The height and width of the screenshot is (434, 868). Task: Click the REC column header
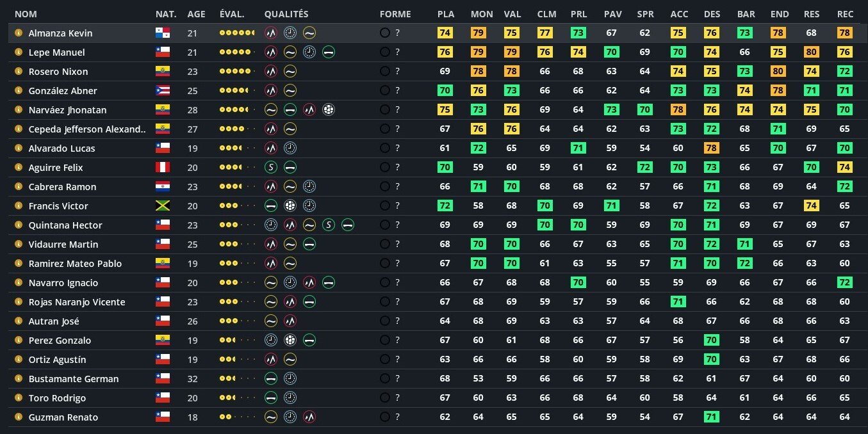pos(845,14)
